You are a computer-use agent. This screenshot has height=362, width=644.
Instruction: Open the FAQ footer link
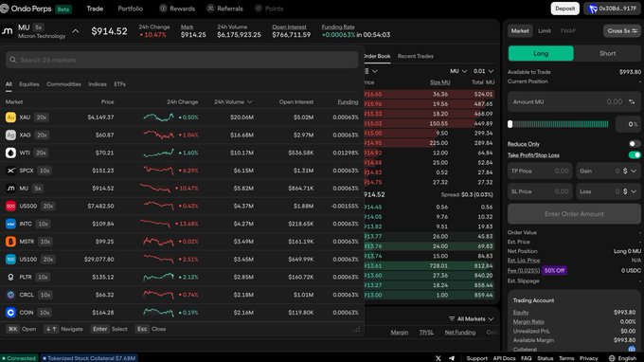(527, 358)
